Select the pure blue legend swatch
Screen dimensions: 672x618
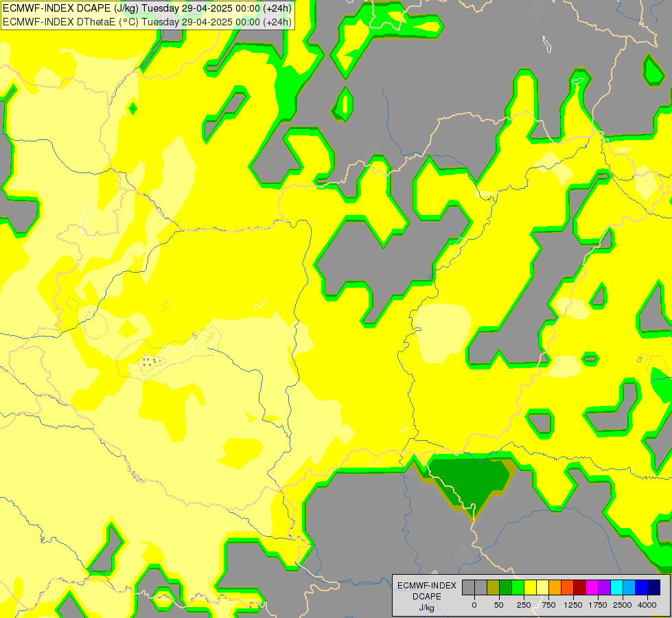point(642,587)
